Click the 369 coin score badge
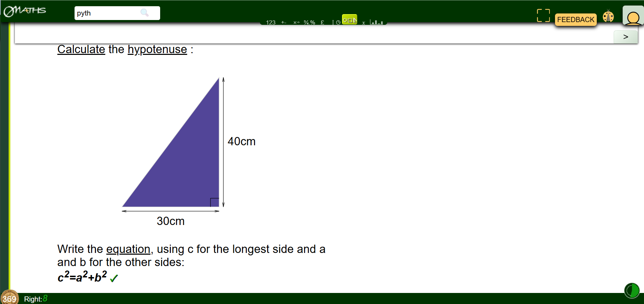Viewport: 644px width, 304px height. point(9,298)
